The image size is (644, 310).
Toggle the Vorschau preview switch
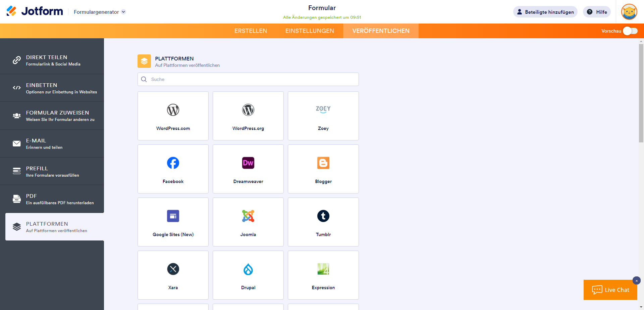coord(630,31)
